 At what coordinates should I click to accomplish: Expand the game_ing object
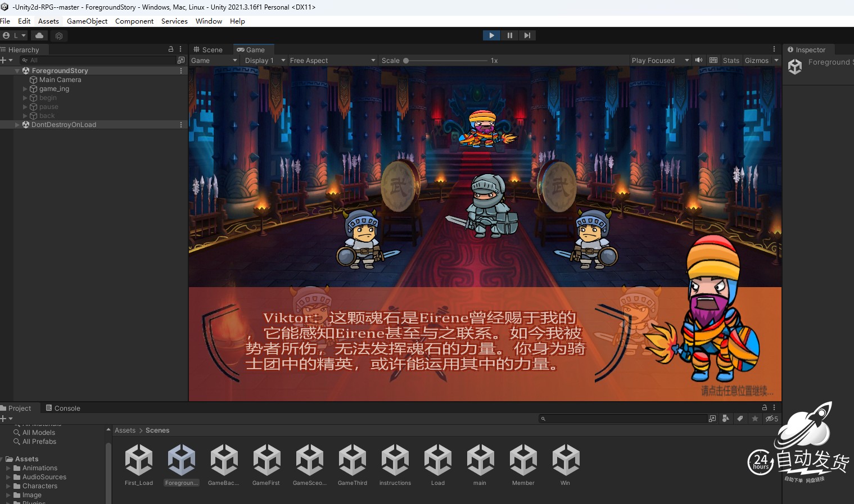25,89
